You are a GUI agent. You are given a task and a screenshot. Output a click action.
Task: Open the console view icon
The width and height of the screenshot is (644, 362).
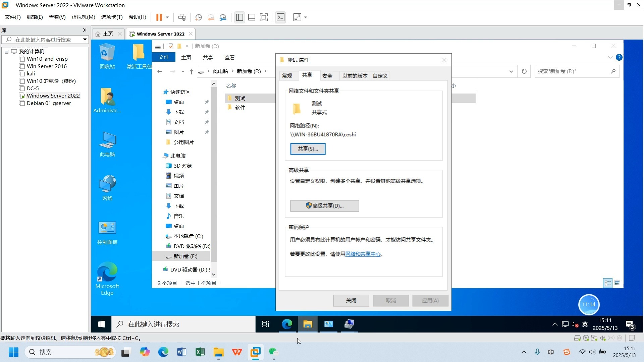280,17
